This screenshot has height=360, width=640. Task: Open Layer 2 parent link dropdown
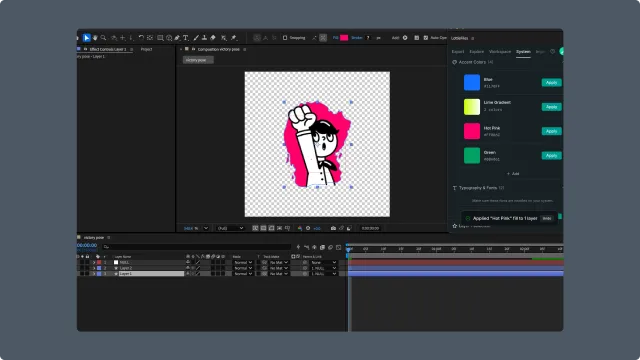(324, 268)
